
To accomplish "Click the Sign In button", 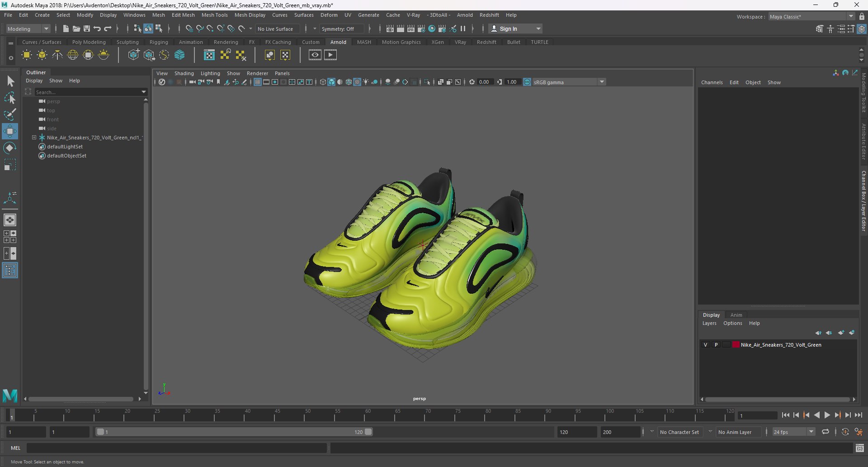I will [x=508, y=29].
